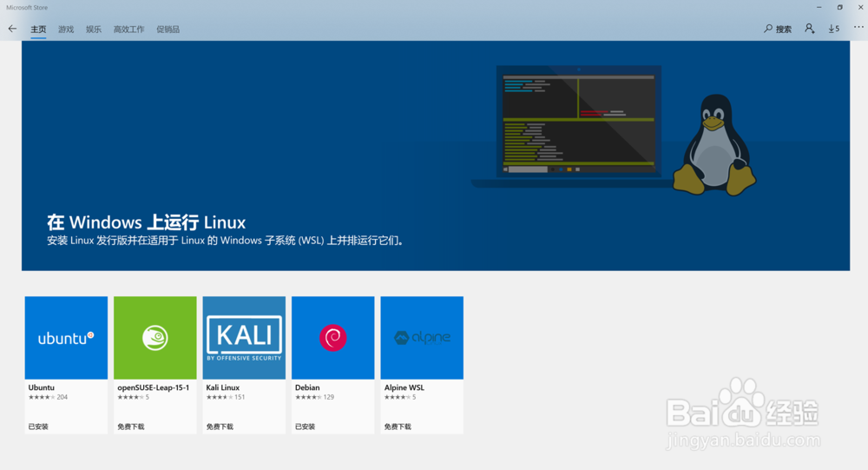Click the Debian title text
The height and width of the screenshot is (470, 868).
[307, 387]
